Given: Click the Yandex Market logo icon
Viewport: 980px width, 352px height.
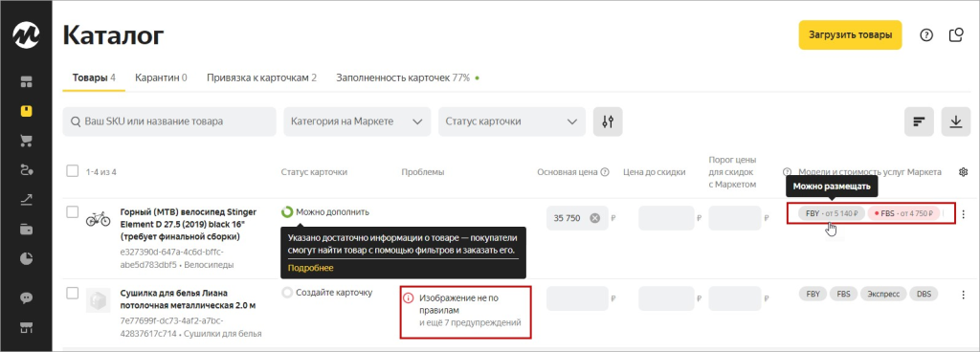Looking at the screenshot, I should 26,35.
